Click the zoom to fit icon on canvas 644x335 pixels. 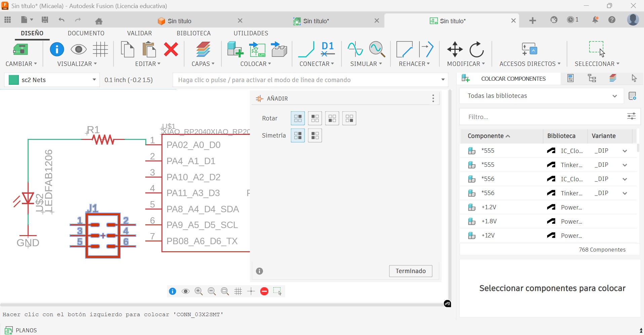225,291
